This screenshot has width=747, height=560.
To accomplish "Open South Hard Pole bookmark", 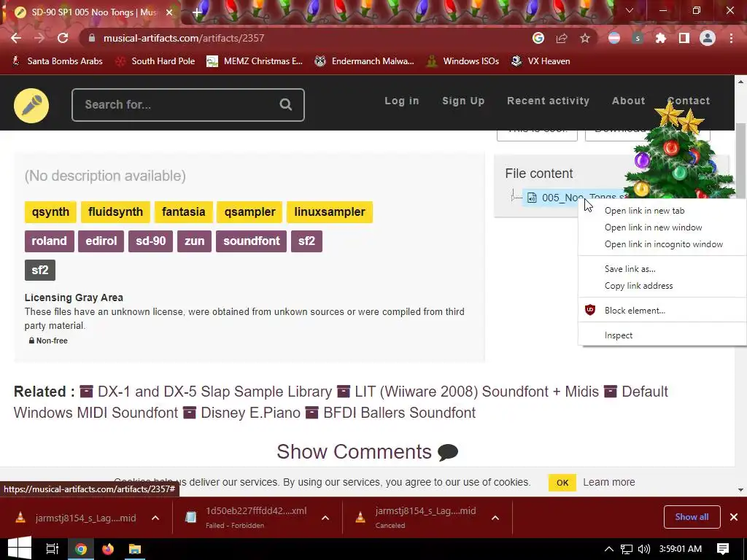I will [155, 61].
